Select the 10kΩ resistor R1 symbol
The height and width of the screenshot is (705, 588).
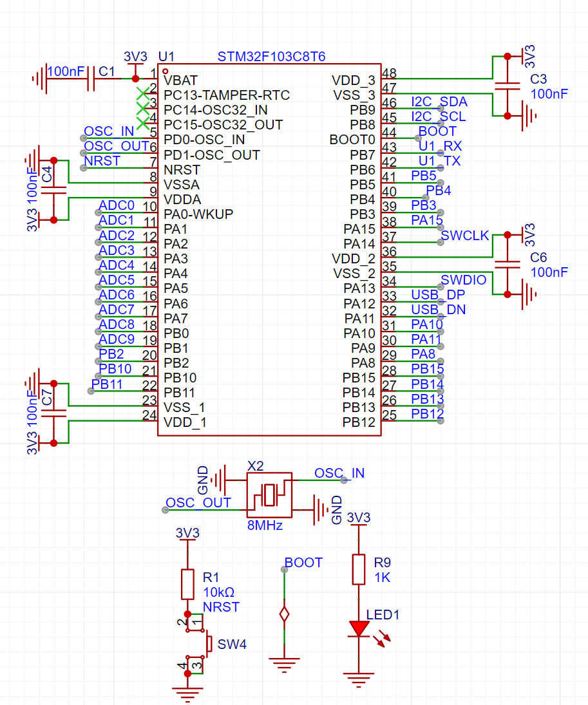[x=187, y=583]
